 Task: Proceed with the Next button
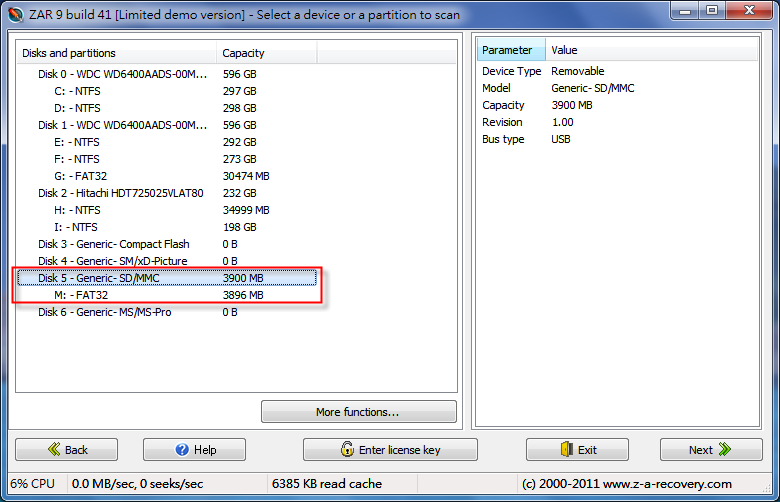[x=711, y=450]
